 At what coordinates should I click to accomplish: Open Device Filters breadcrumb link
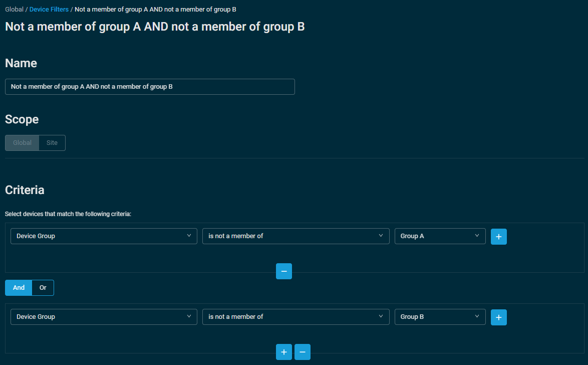pyautogui.click(x=49, y=10)
